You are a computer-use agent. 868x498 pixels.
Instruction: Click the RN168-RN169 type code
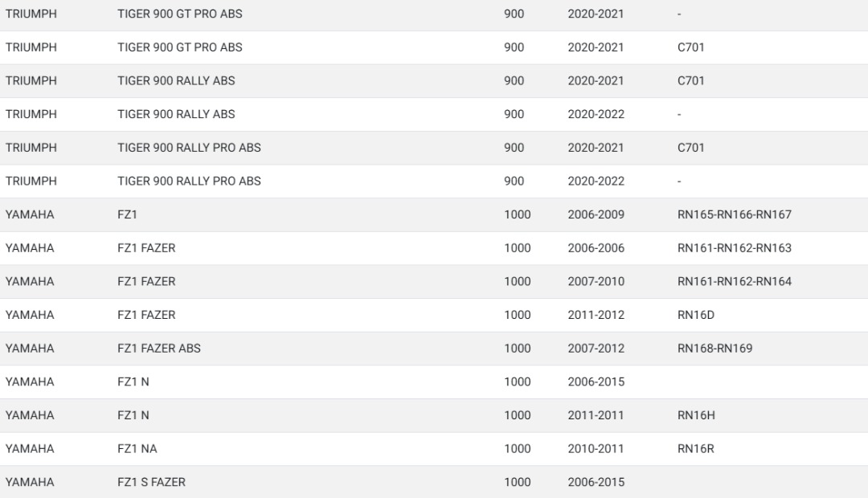(x=714, y=349)
